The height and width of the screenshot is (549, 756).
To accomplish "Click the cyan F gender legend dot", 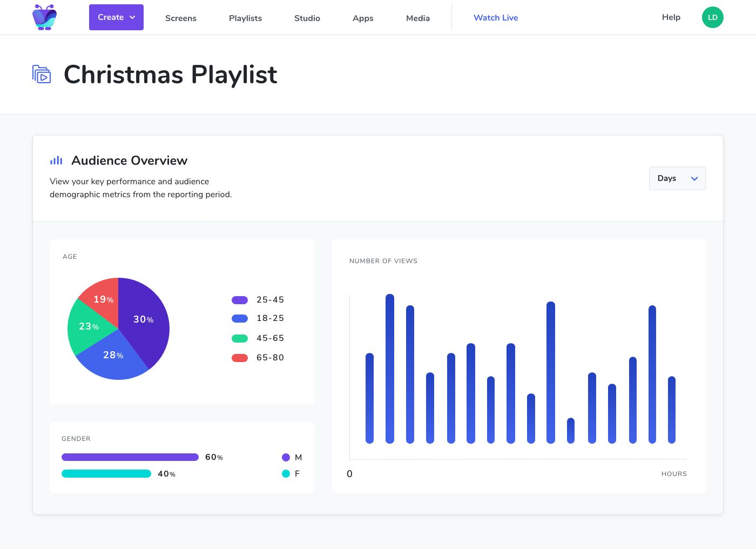I will 286,473.
